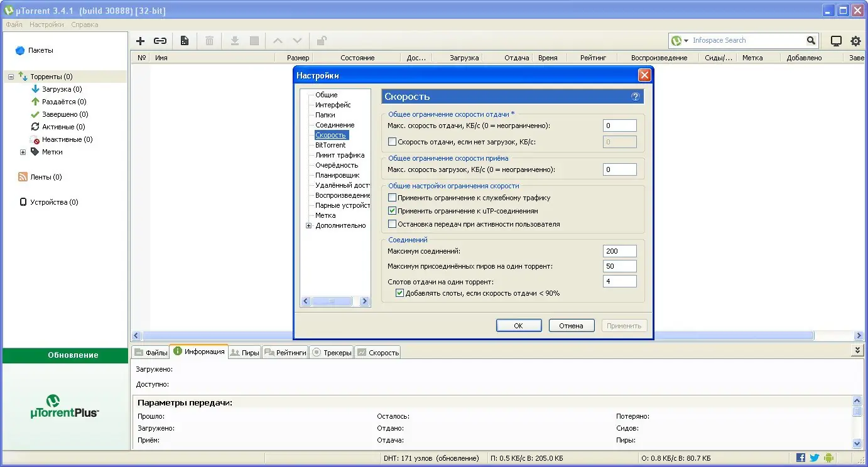Expand the Метки sidebar node
Screen dimensions: 868x467
click(x=23, y=152)
